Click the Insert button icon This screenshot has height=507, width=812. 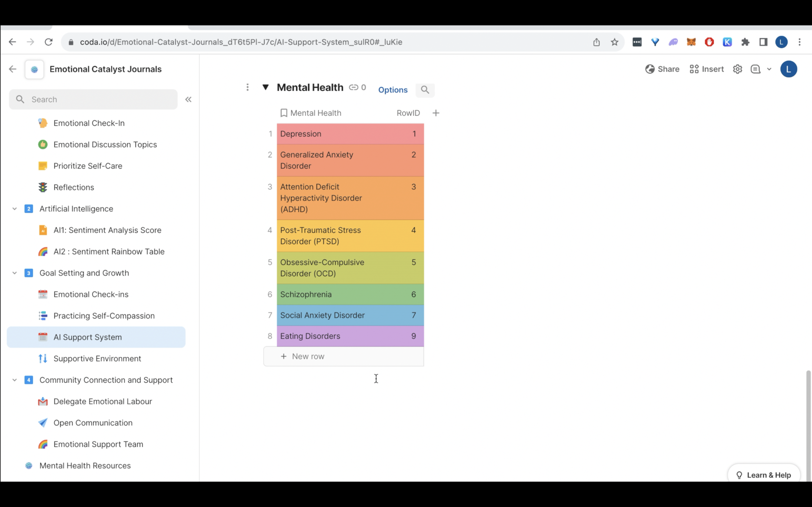tap(694, 69)
